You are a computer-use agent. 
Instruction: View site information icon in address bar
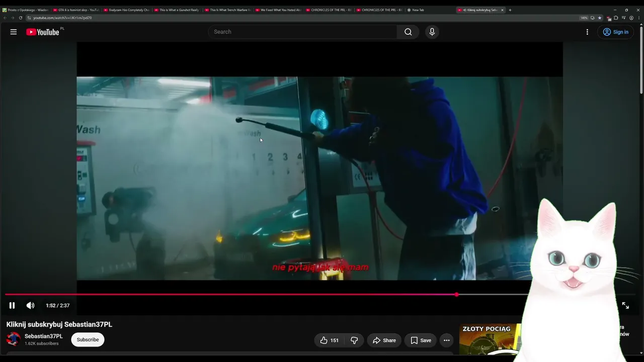click(x=29, y=18)
